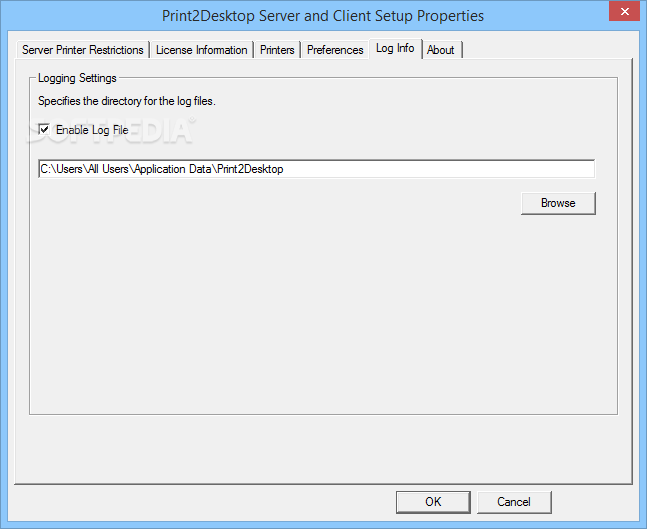Uncheck the Enable Log File checkbox
The width and height of the screenshot is (647, 529).
click(44, 130)
